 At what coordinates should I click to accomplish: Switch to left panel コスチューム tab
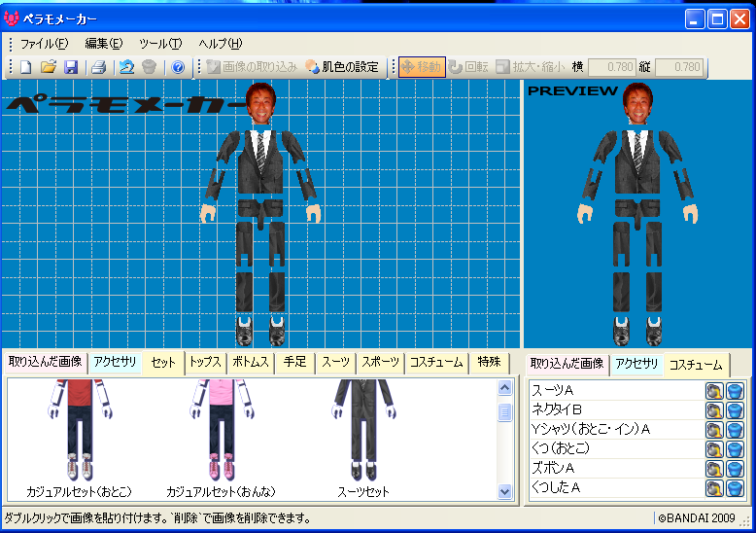click(x=436, y=362)
